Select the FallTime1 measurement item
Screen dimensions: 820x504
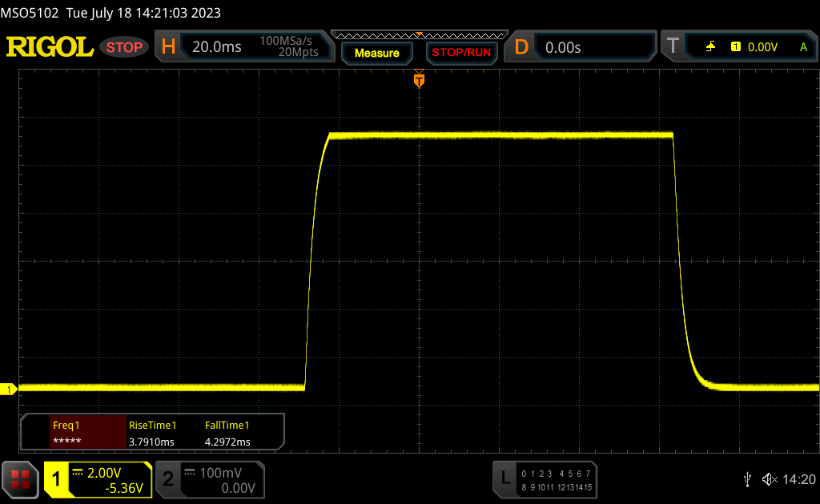point(227,425)
